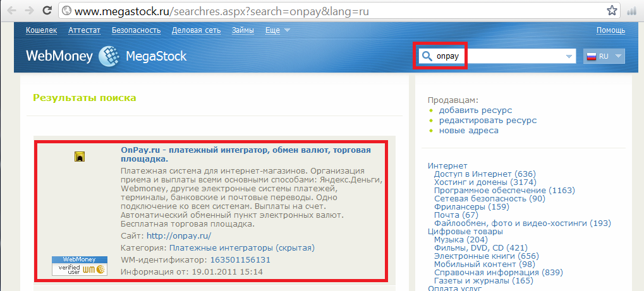644x291 pixels.
Task: Click the yellow OnPay merchant icon
Action: pyautogui.click(x=79, y=157)
